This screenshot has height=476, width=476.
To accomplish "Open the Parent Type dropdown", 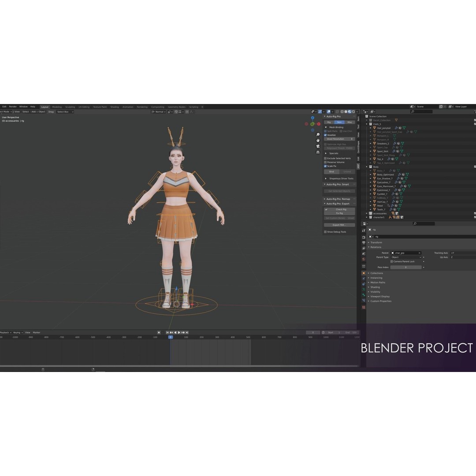I will click(406, 257).
